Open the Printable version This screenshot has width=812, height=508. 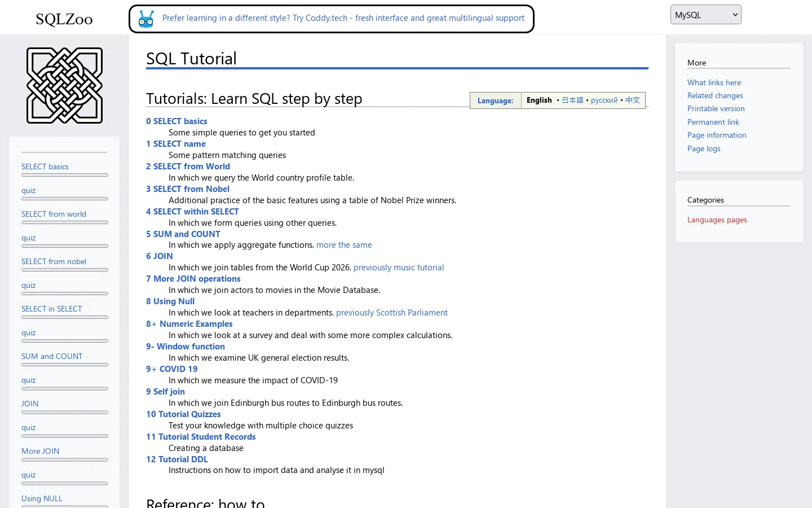pos(716,108)
